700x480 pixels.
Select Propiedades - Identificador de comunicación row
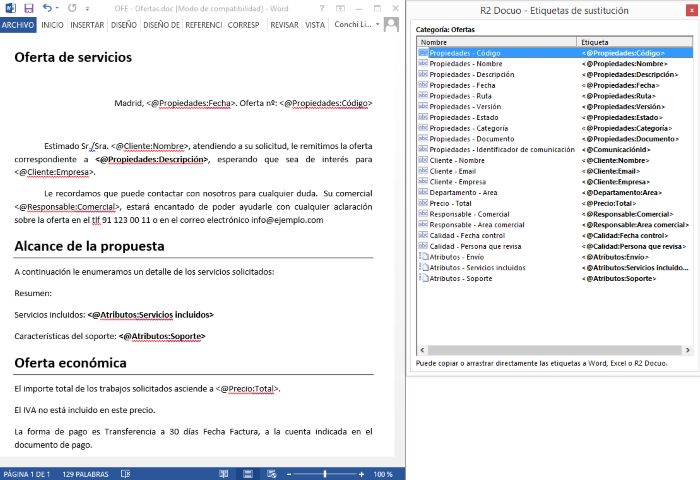click(555, 150)
